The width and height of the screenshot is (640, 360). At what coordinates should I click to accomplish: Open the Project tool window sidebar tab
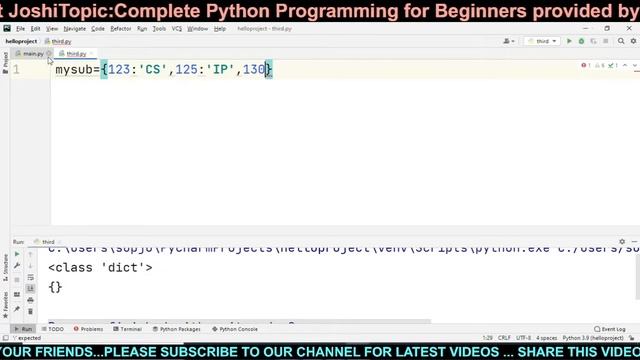5,62
